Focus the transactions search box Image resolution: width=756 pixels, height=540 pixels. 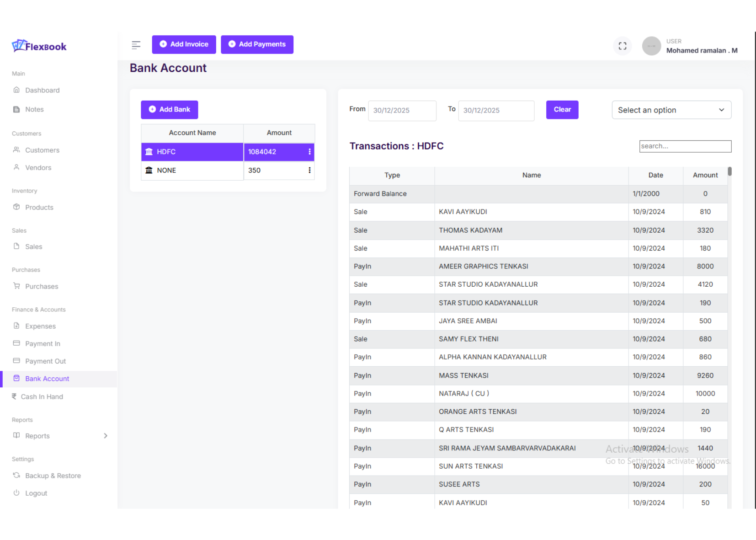point(685,146)
